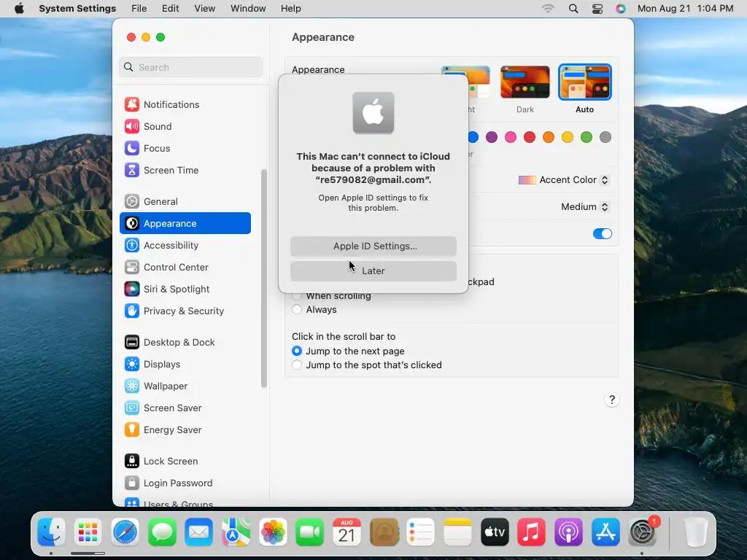Screen dimensions: 747x560
Task: Open the help question mark button
Action: point(612,400)
